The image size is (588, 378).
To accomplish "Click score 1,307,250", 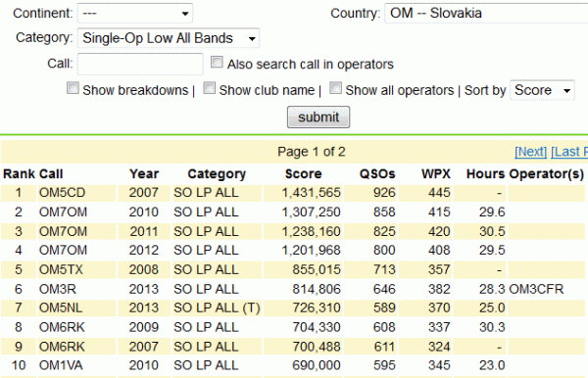I will tap(312, 213).
